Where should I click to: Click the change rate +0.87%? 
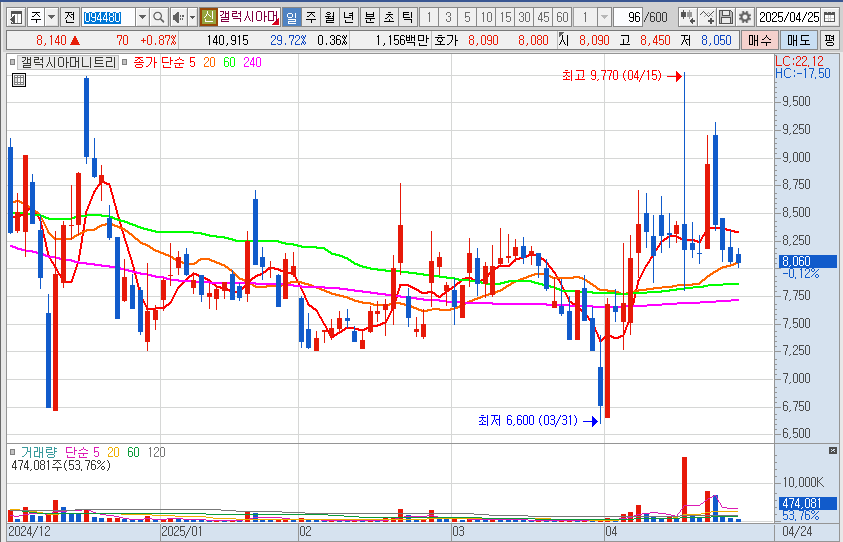(158, 40)
